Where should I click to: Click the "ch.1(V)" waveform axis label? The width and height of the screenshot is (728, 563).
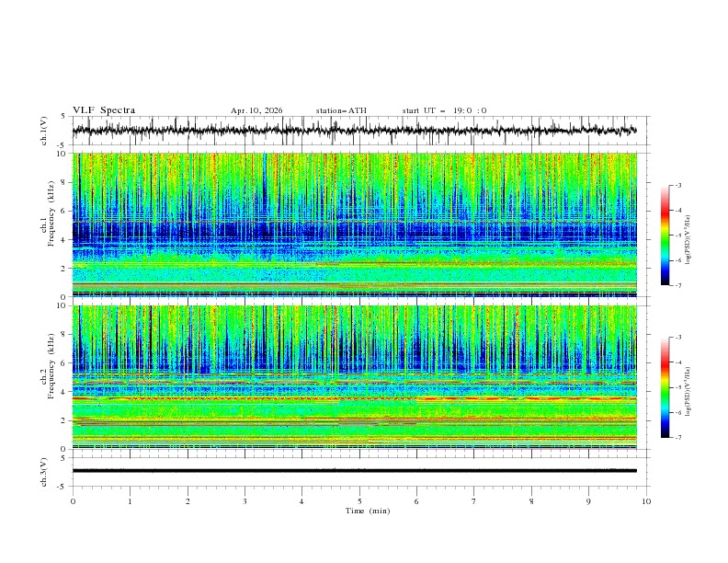pyautogui.click(x=44, y=131)
